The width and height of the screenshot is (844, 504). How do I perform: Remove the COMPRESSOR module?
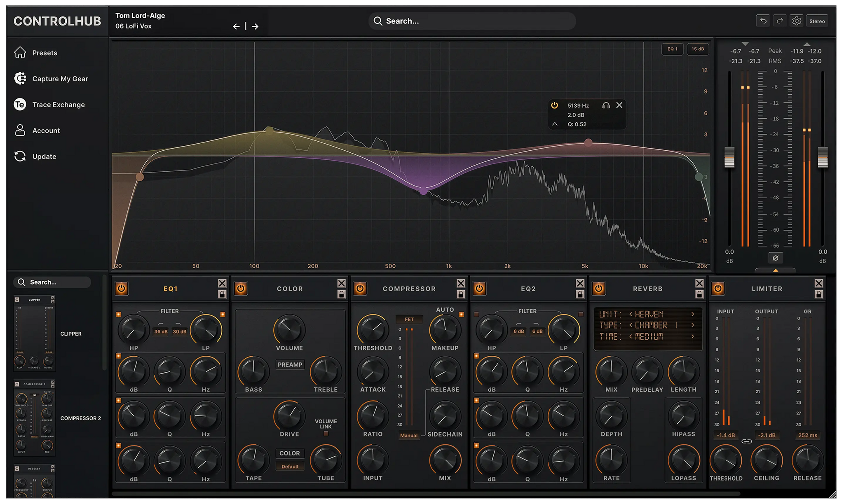point(461,283)
